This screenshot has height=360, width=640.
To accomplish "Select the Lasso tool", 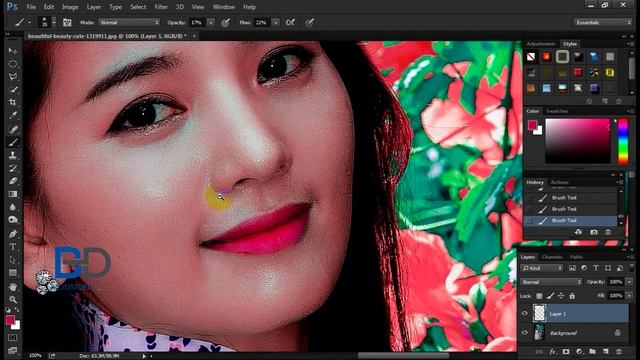I will click(13, 77).
